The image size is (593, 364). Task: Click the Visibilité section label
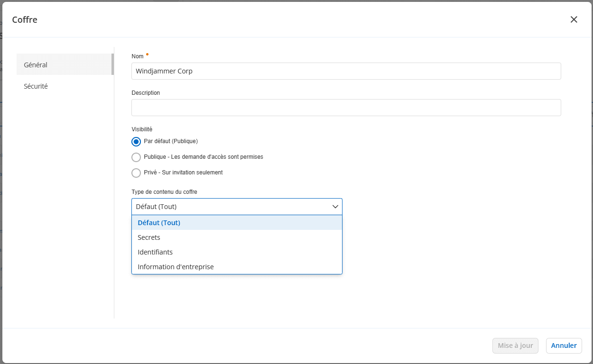[x=142, y=129]
